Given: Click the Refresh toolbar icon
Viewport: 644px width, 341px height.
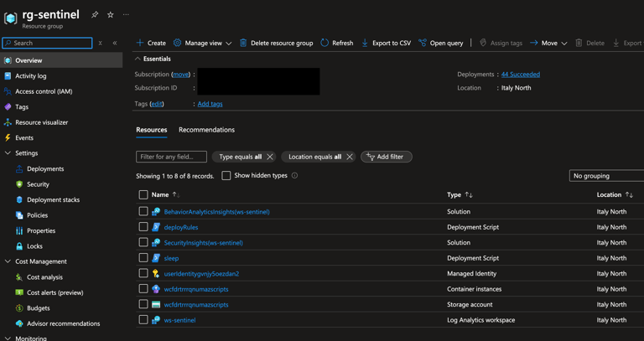Looking at the screenshot, I should tap(325, 43).
